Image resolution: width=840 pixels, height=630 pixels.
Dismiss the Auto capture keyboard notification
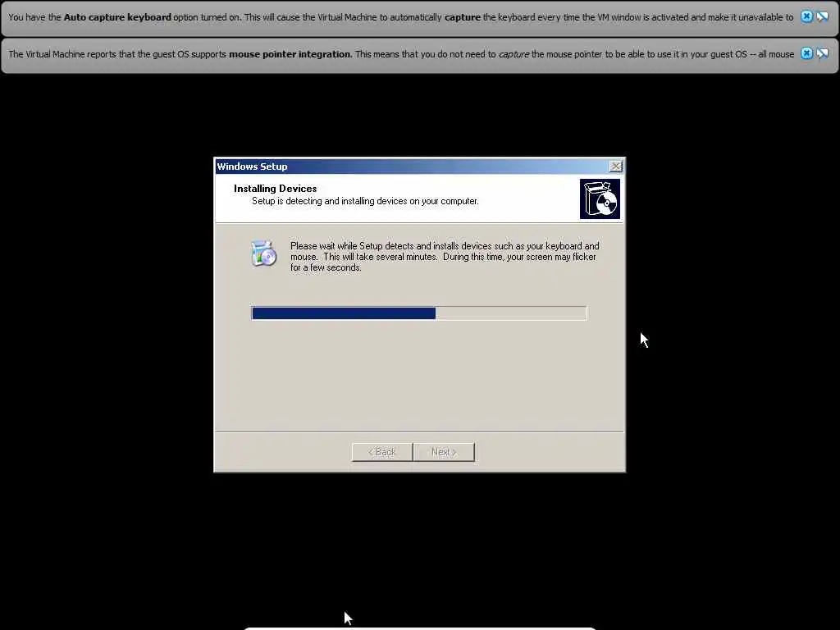[x=806, y=16]
